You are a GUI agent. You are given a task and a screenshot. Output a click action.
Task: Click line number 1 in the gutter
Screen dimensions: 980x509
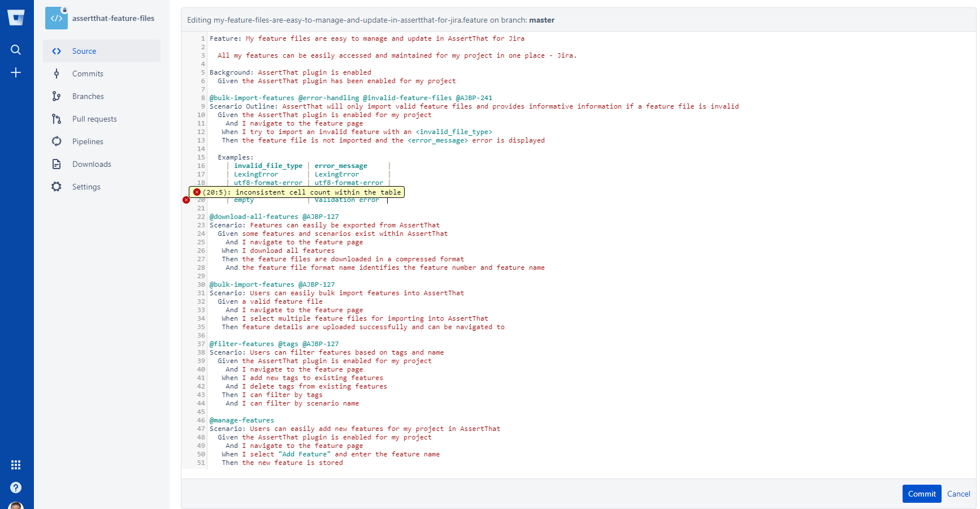click(x=203, y=38)
